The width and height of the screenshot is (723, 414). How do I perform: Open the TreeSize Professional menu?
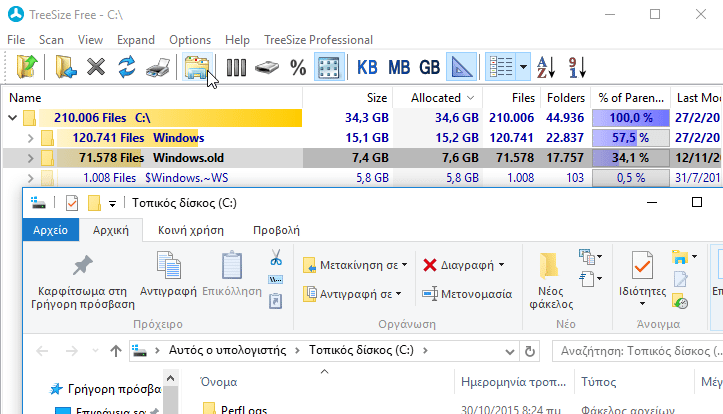(318, 40)
